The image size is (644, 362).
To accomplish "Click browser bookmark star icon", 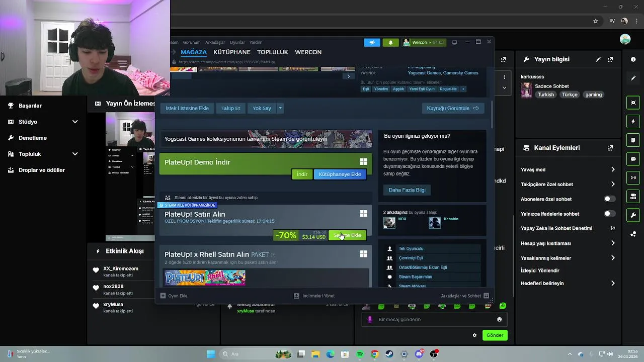I will [596, 21].
